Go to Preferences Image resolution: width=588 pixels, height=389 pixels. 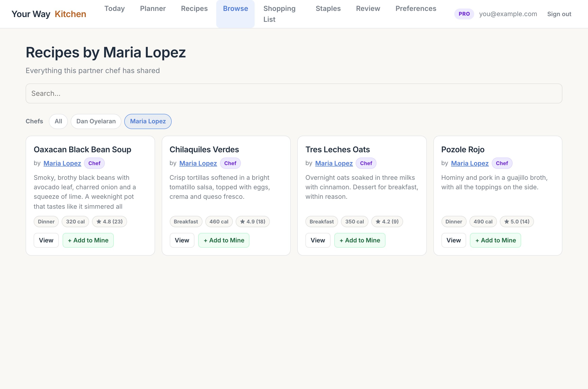[x=416, y=9]
